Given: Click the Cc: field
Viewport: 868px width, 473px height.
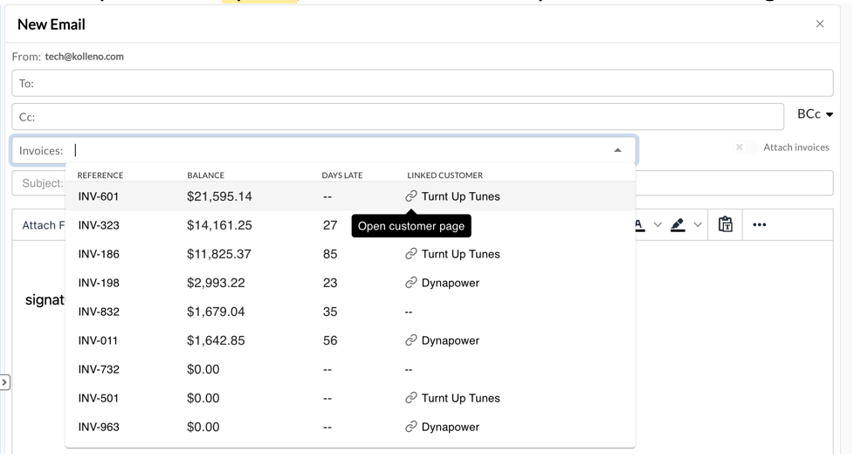Looking at the screenshot, I should point(398,117).
